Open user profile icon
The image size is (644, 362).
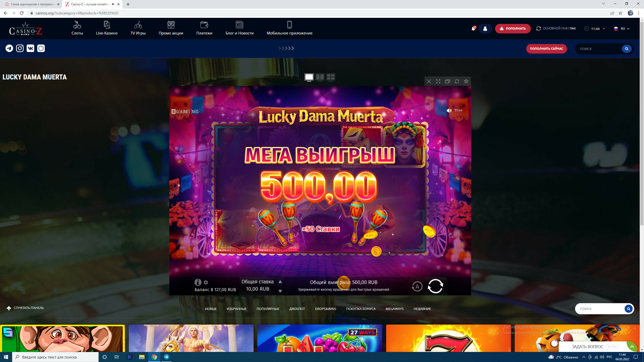point(485,29)
